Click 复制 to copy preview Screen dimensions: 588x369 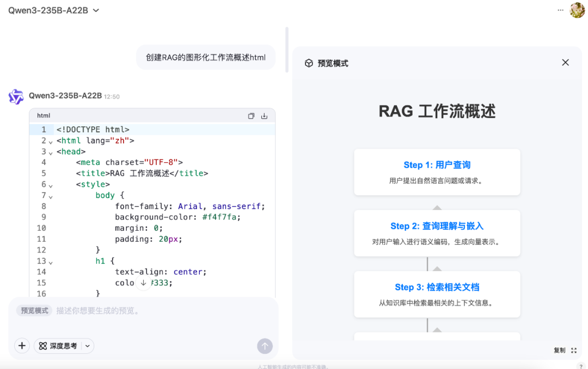click(560, 350)
